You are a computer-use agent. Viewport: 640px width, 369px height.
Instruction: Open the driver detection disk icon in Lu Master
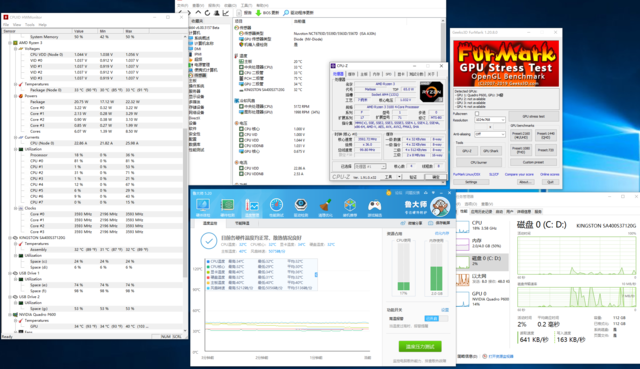(301, 205)
